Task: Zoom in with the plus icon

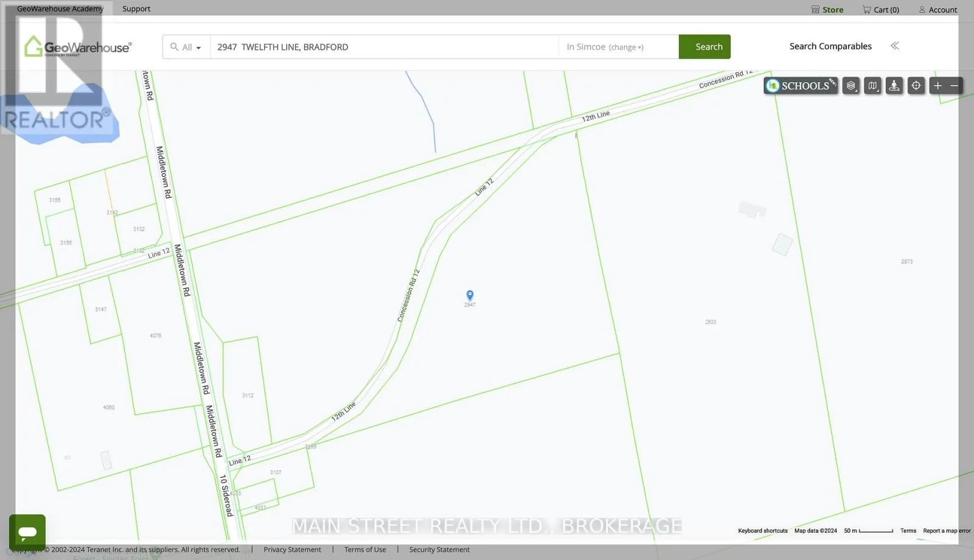Action: [938, 86]
